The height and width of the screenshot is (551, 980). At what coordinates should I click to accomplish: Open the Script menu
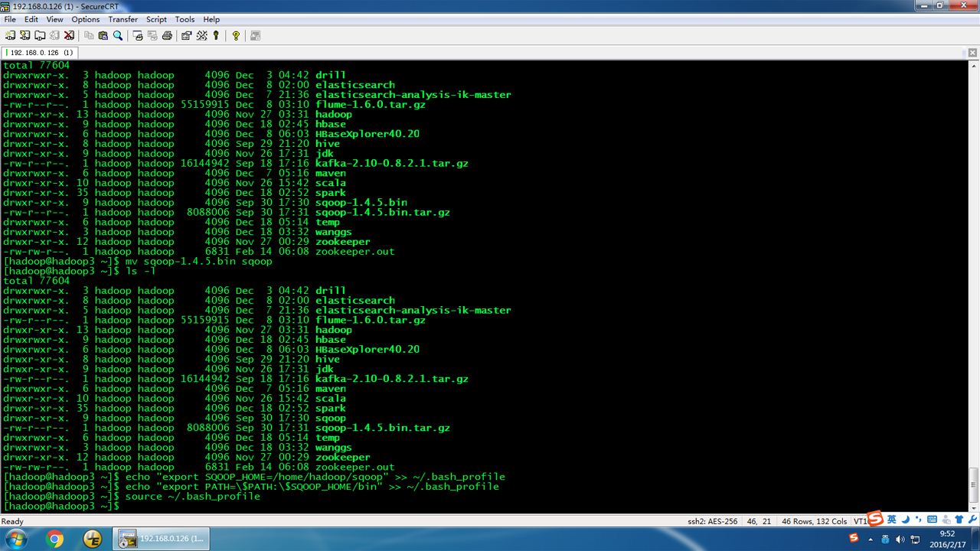[156, 19]
